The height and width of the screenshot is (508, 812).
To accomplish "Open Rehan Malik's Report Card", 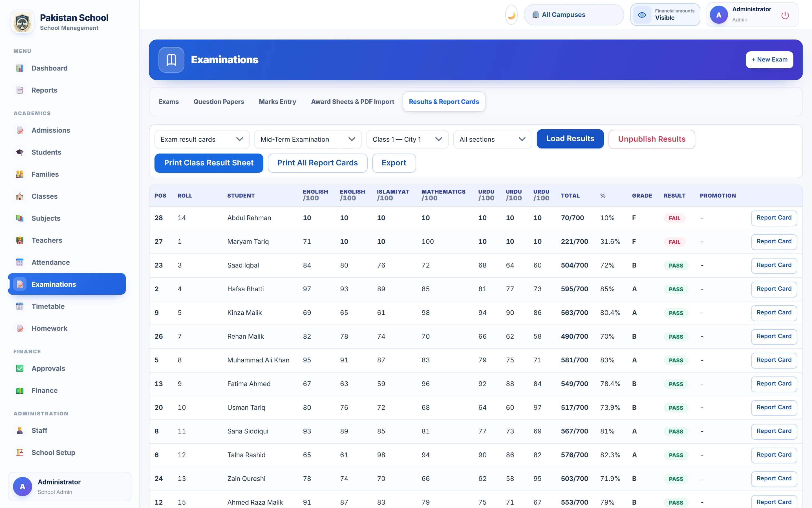I will (774, 337).
